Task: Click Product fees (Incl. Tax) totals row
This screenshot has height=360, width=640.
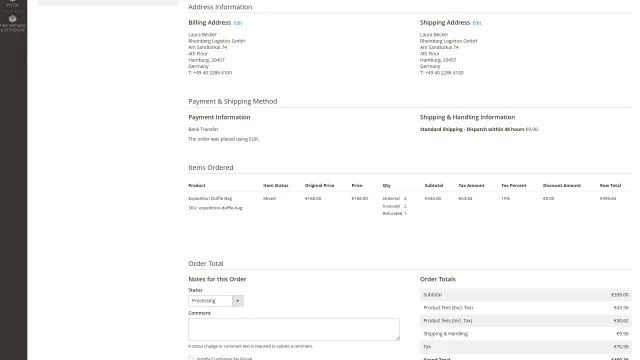Action: coord(526,321)
